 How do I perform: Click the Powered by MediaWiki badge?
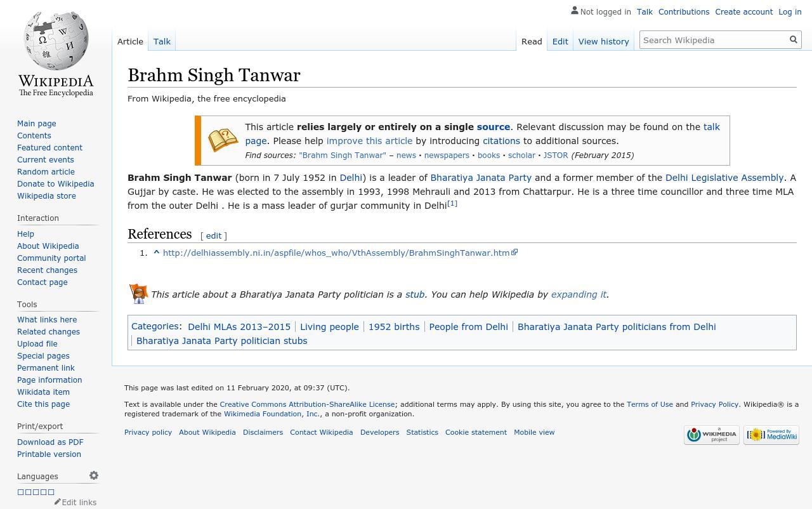pos(771,435)
